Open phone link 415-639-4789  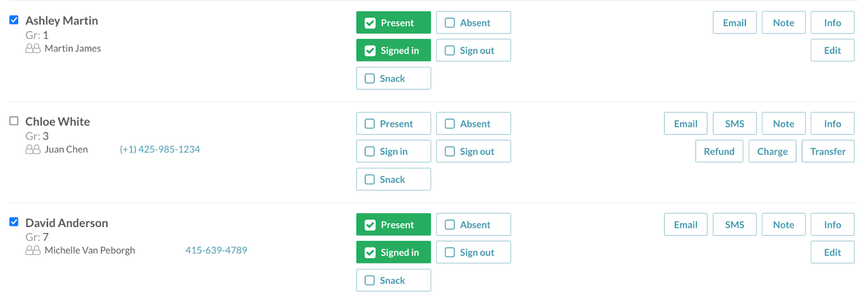tap(216, 250)
